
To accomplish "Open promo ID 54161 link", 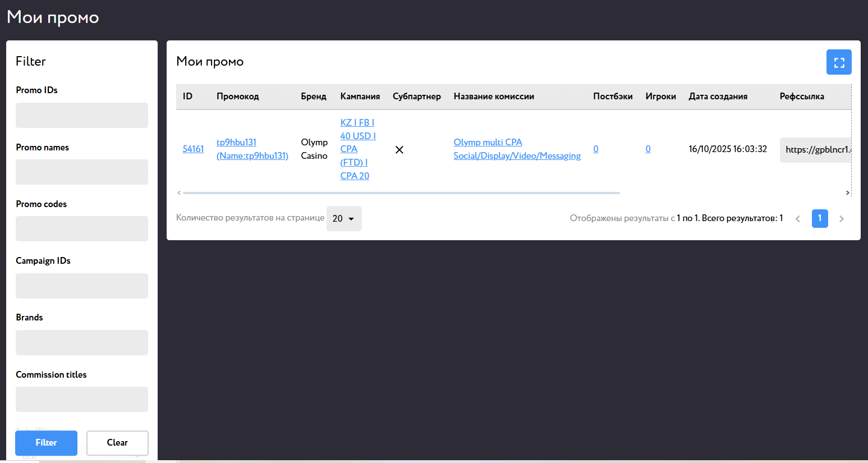I will 193,149.
